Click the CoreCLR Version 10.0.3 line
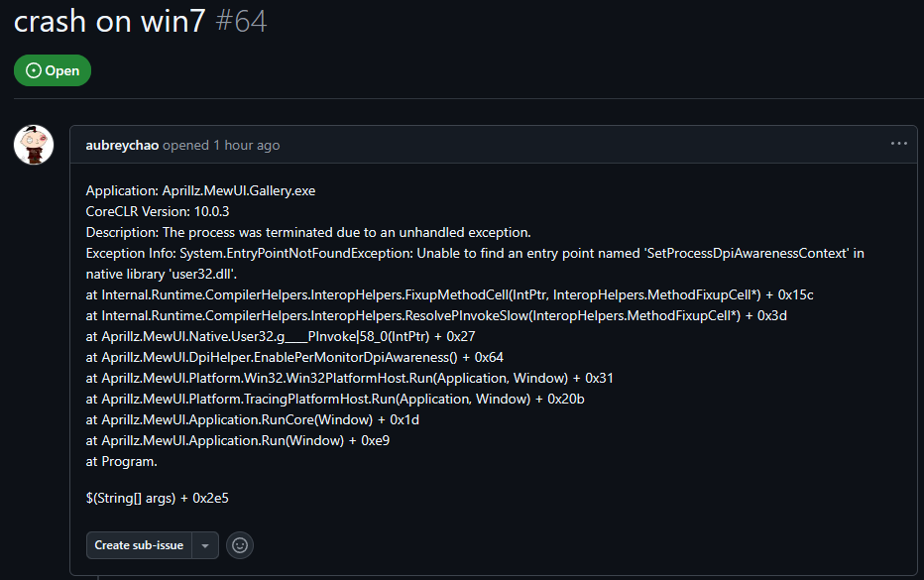The image size is (924, 580). [158, 211]
